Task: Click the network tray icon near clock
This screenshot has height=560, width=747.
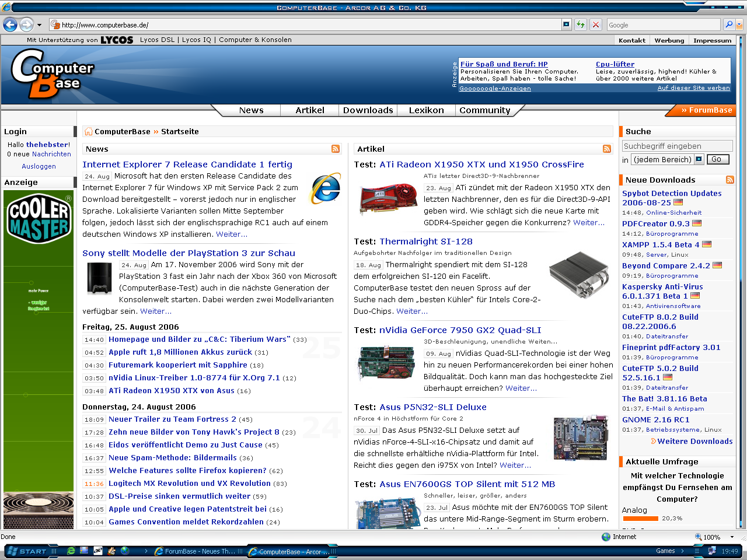Action: [x=712, y=551]
